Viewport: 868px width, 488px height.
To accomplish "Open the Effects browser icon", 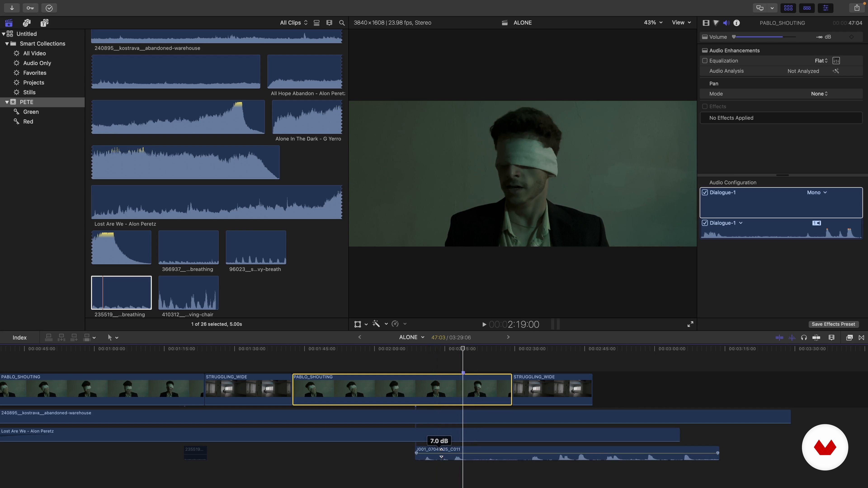I will 849,338.
